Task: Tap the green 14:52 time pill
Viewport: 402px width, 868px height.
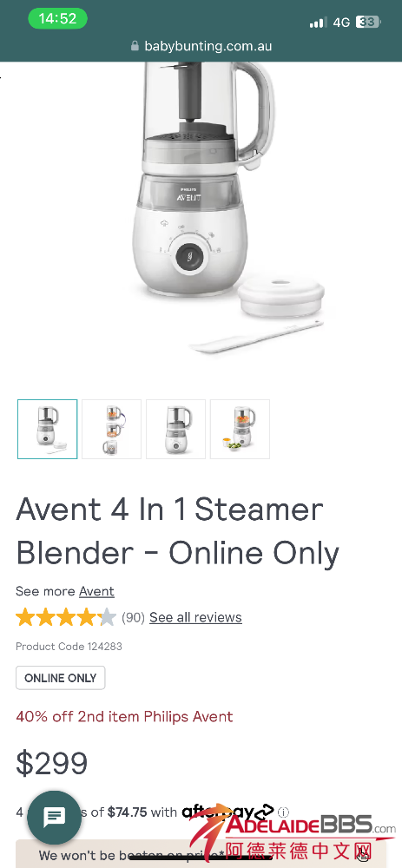Action: coord(57,19)
